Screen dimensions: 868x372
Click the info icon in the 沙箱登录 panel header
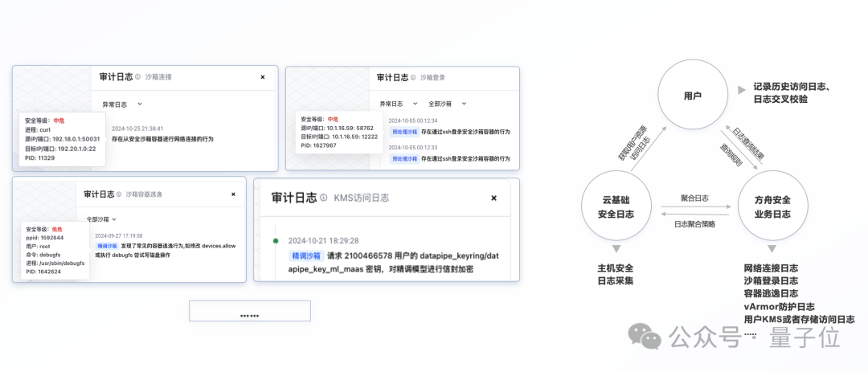[413, 78]
